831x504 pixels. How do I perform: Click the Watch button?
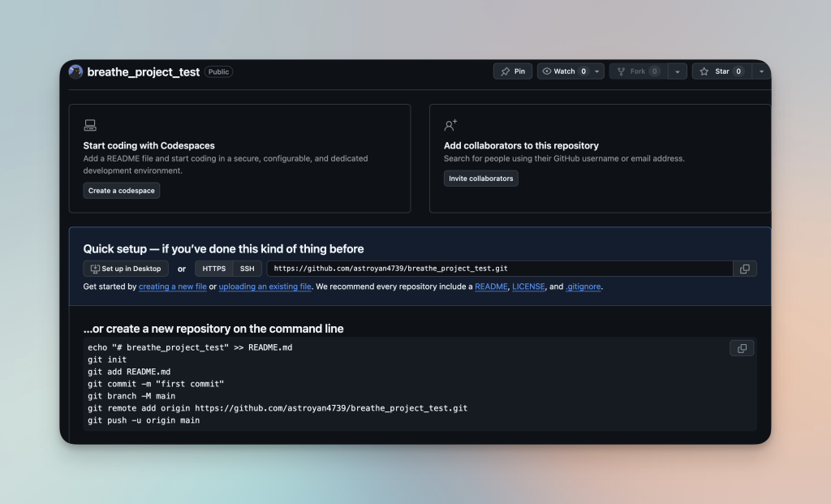564,71
